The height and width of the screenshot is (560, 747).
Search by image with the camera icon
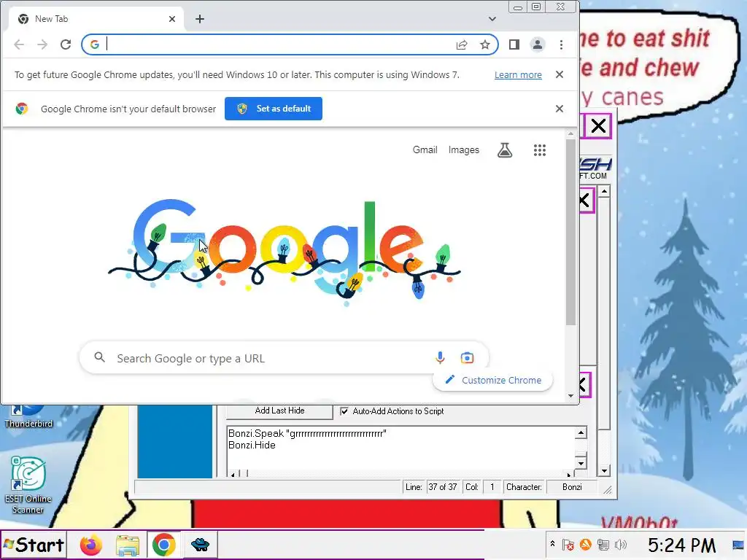(467, 357)
